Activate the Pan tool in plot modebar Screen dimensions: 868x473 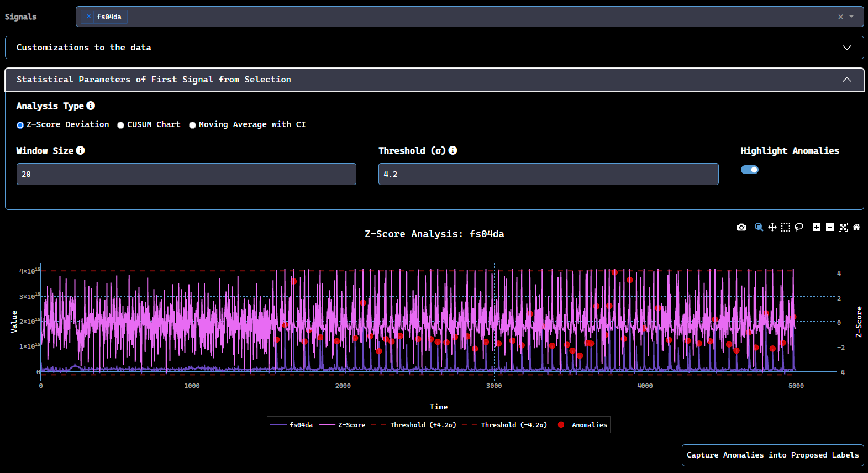click(x=772, y=227)
